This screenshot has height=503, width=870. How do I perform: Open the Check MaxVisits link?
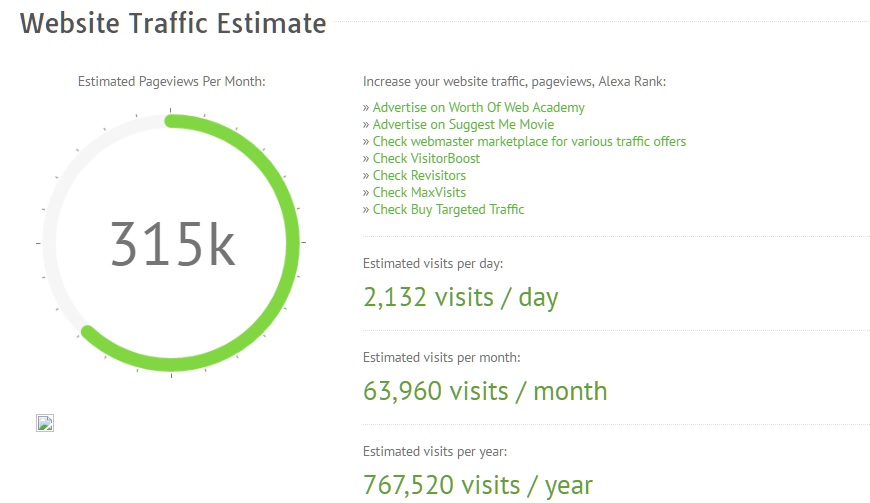tap(419, 192)
